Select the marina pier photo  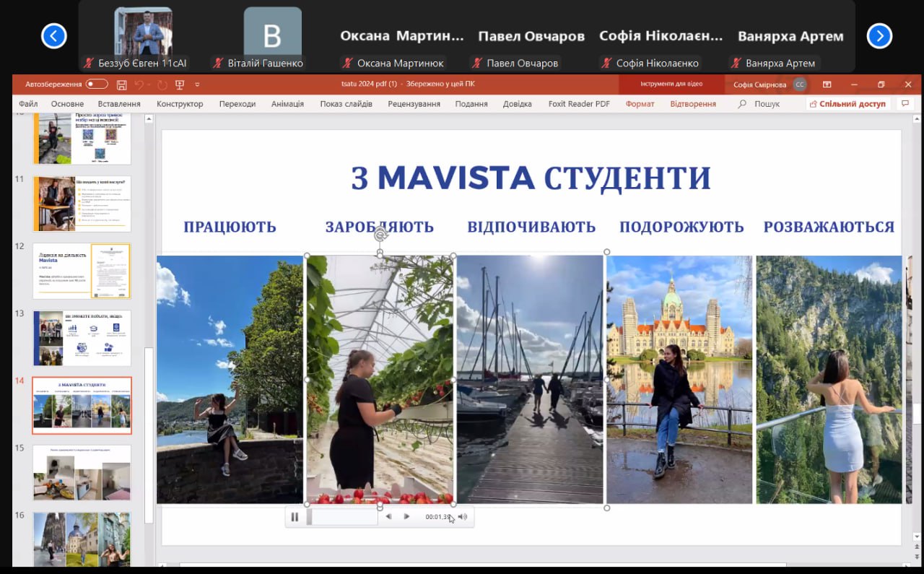coord(530,379)
